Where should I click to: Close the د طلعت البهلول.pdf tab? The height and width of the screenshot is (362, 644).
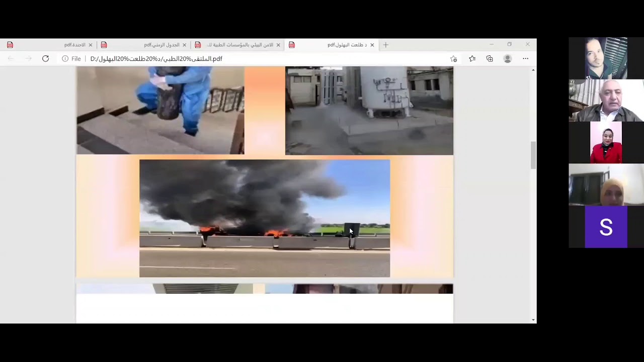click(372, 45)
